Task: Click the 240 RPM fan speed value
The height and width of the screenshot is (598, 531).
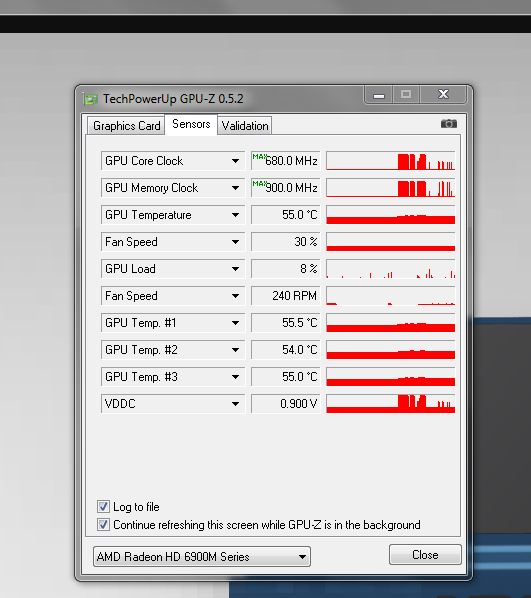Action: 285,296
